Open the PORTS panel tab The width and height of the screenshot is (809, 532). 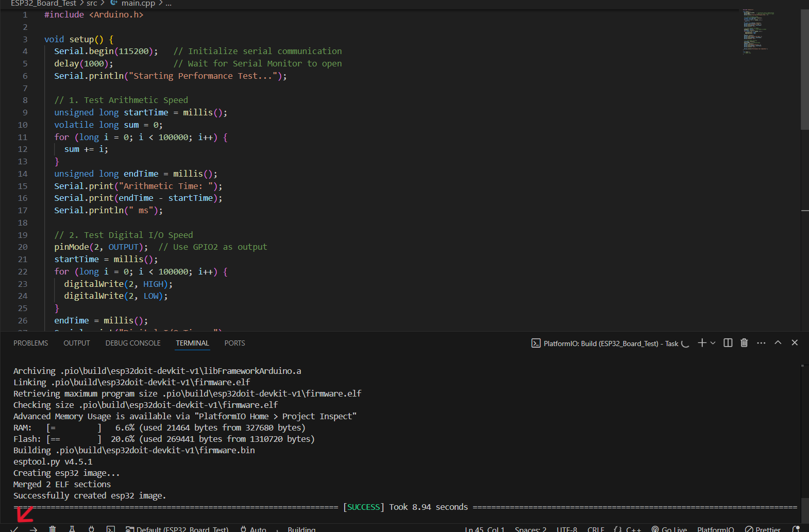[234, 343]
